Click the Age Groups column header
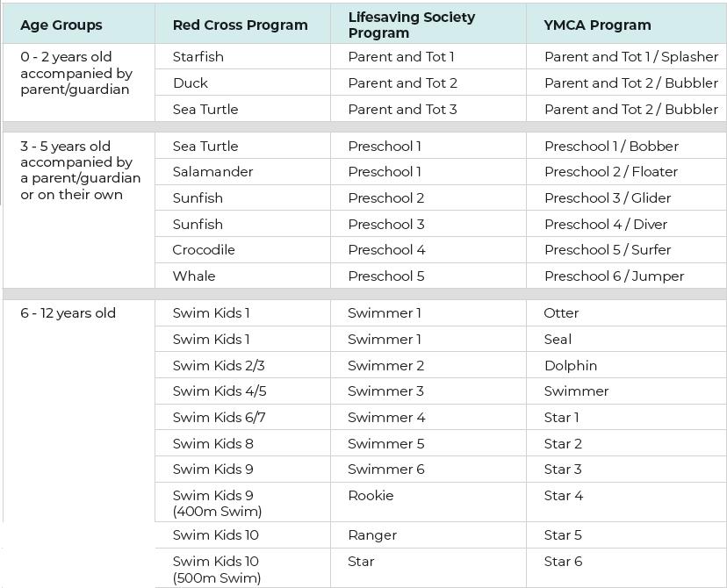Image resolution: width=727 pixels, height=588 pixels. click(61, 25)
